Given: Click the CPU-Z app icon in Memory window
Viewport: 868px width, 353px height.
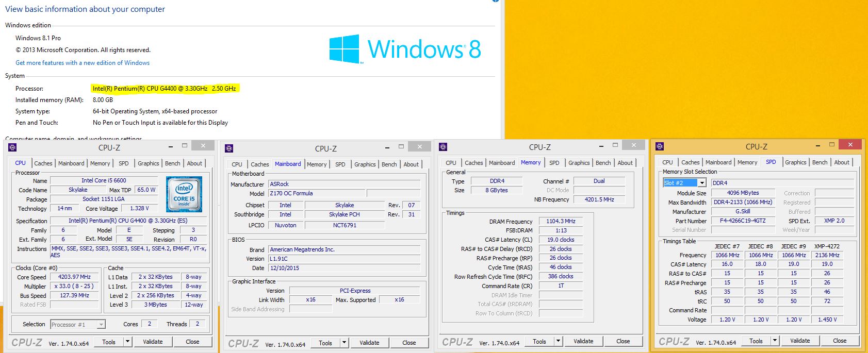Looking at the screenshot, I should [x=443, y=147].
